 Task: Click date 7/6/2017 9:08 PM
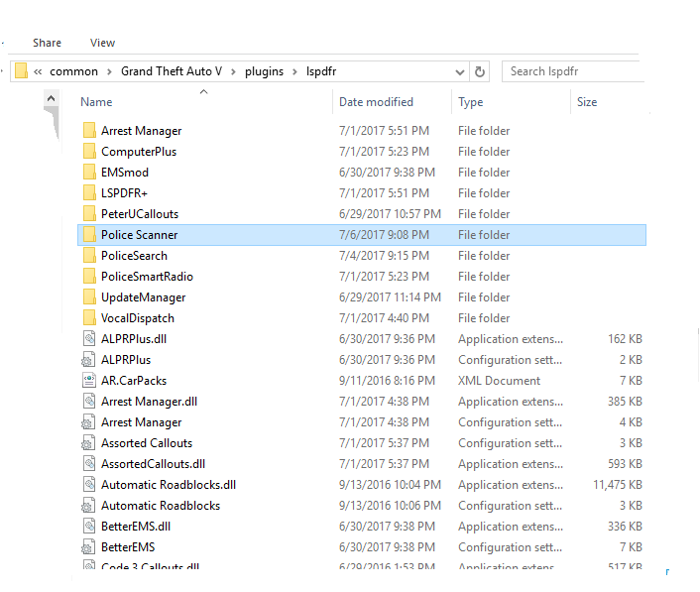click(384, 235)
